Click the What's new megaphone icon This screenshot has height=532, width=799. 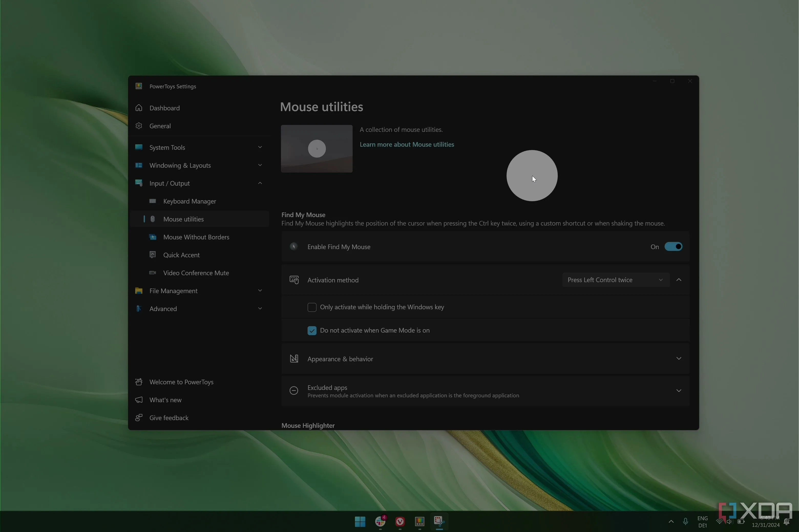[139, 400]
